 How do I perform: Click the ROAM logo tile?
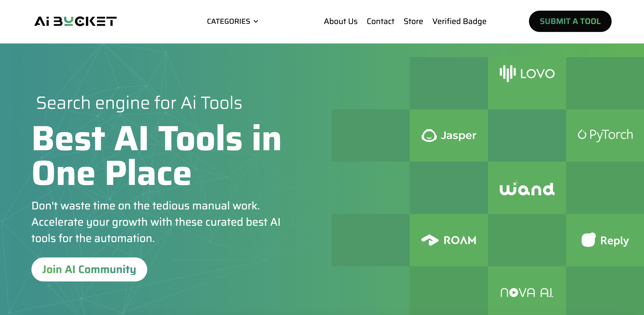coord(449,240)
